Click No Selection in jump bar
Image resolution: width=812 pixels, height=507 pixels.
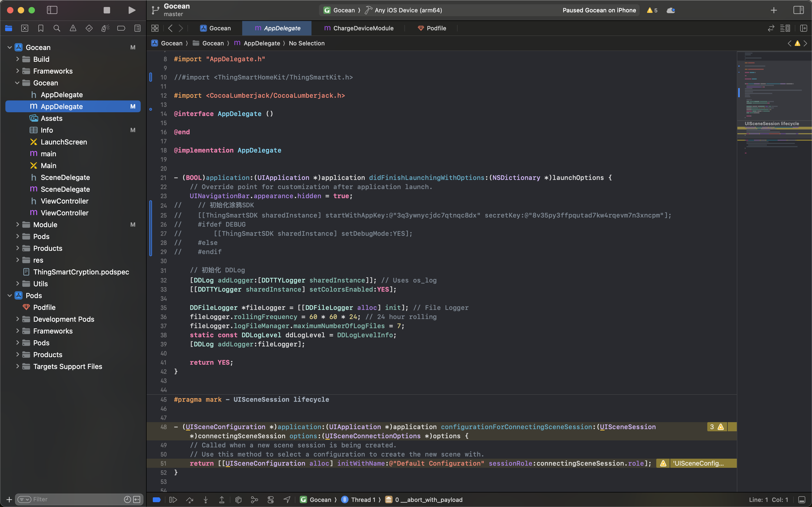coord(307,43)
